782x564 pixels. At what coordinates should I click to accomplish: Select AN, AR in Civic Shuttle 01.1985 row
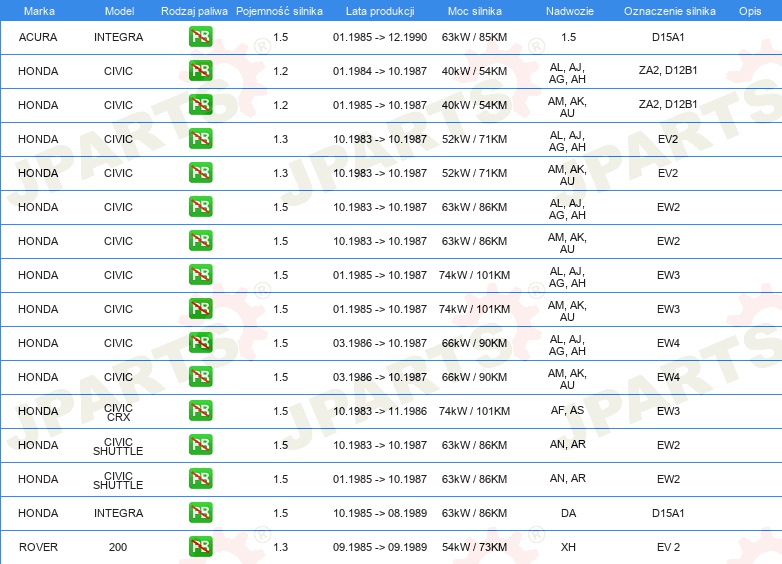click(568, 478)
